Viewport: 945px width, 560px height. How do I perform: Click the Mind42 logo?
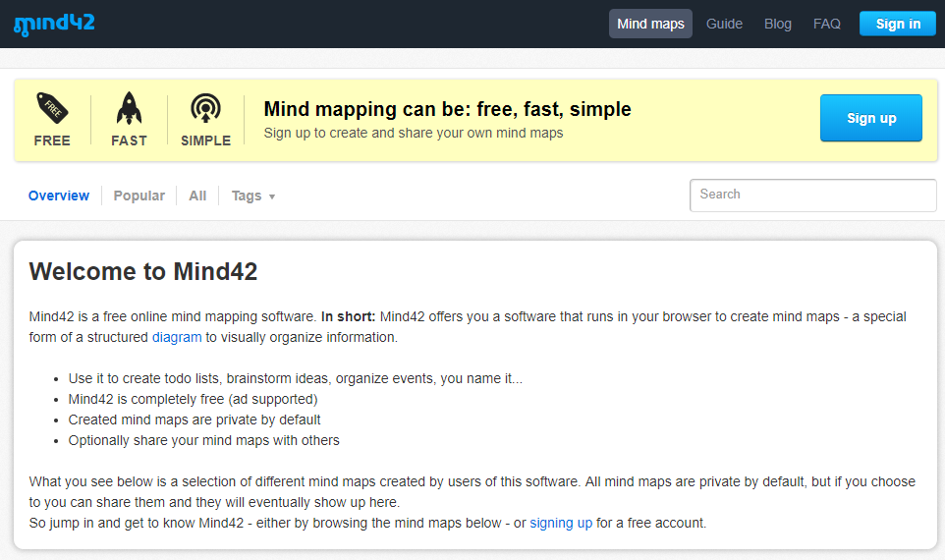click(54, 25)
